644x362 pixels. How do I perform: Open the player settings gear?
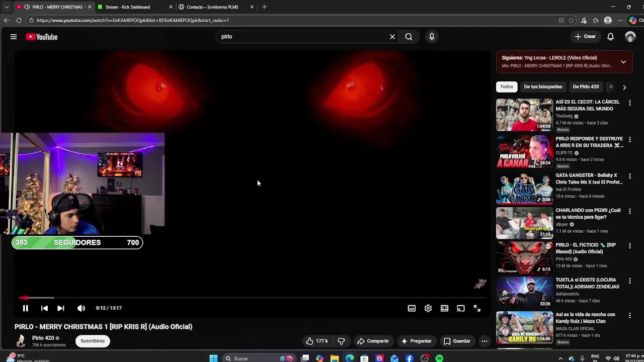coord(428,308)
